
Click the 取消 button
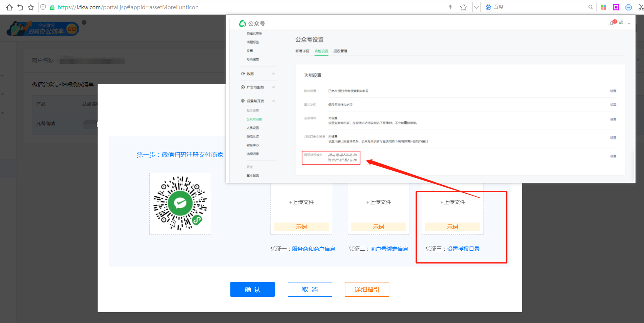[310, 289]
